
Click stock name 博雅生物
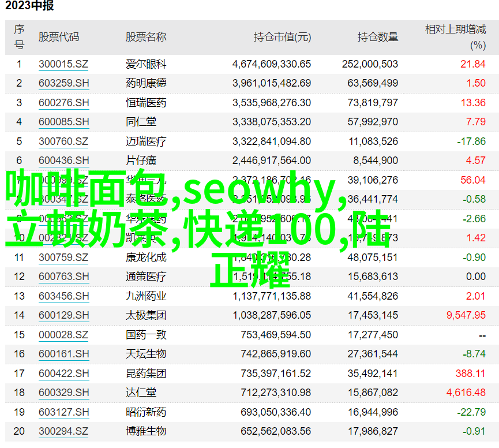click(146, 431)
